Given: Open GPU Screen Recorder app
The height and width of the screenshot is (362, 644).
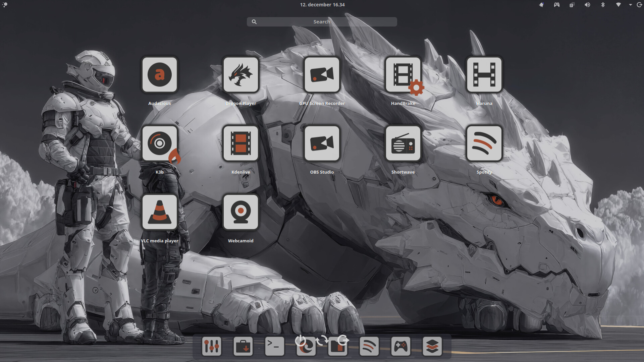Looking at the screenshot, I should click(322, 74).
